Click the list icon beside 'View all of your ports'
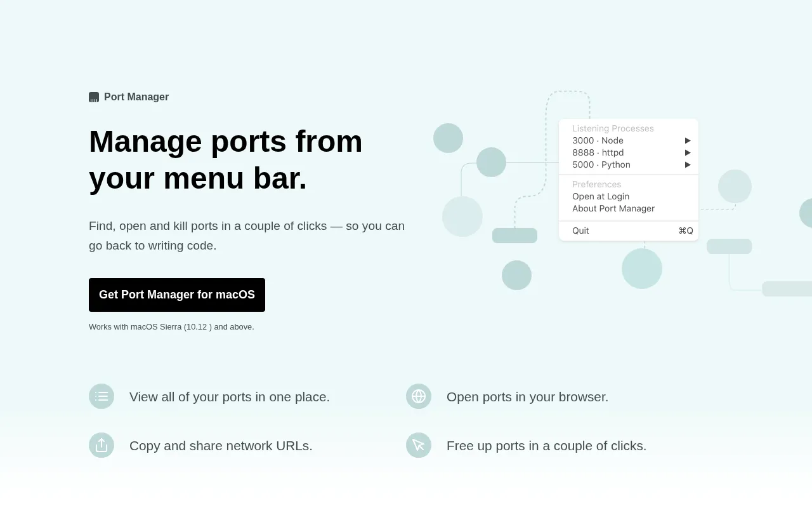The image size is (812, 508). click(x=101, y=396)
